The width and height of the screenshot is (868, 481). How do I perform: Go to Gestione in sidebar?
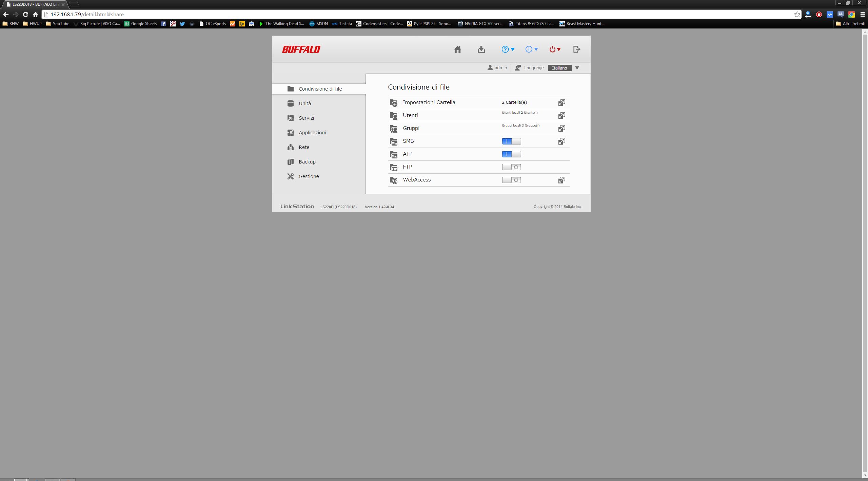coord(309,176)
